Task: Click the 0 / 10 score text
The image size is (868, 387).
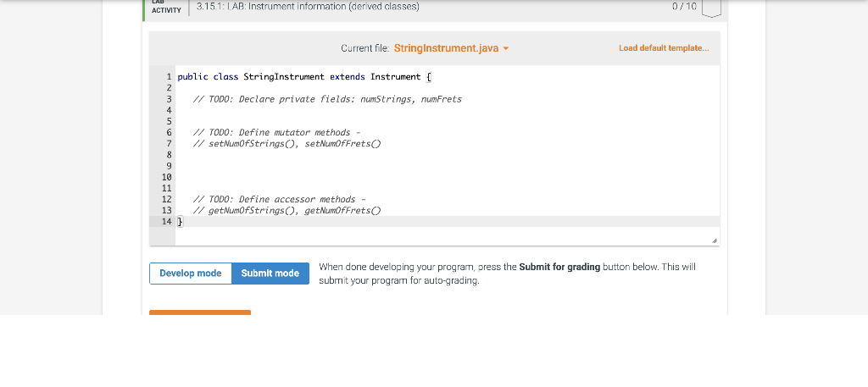Action: tap(684, 7)
